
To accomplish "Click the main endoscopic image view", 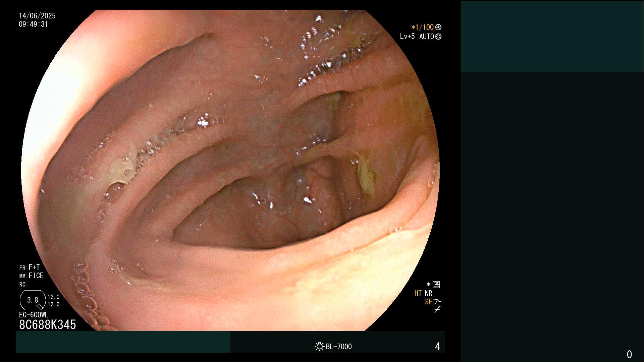I will coord(230,170).
